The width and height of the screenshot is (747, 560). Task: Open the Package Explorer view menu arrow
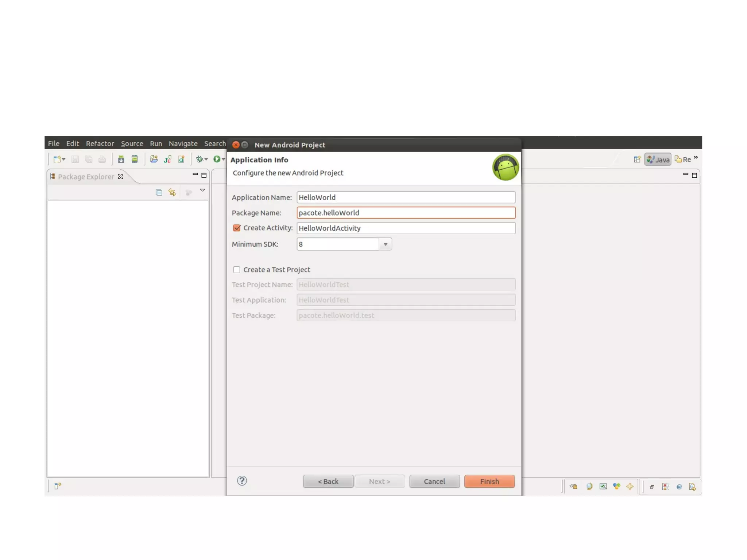(x=202, y=190)
